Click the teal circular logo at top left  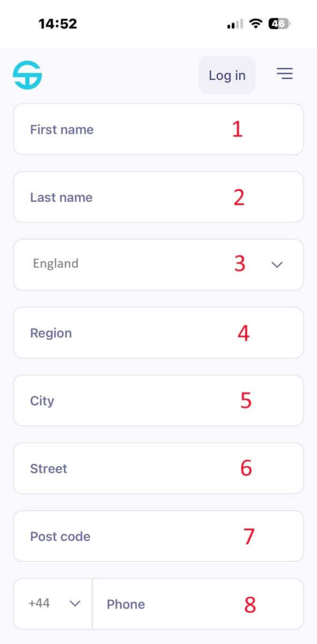point(27,75)
